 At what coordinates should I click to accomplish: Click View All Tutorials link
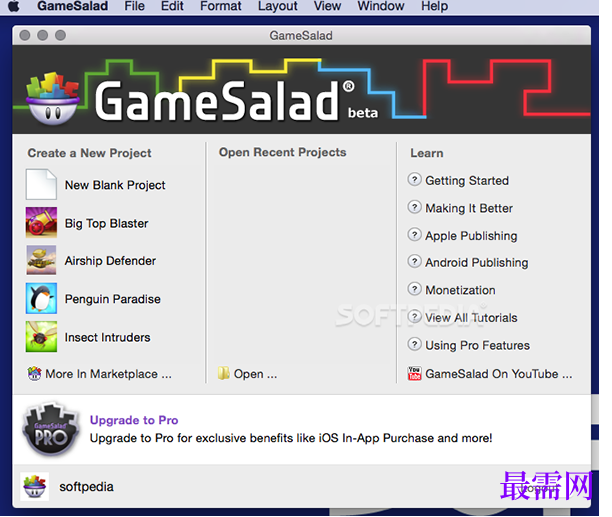tap(471, 318)
